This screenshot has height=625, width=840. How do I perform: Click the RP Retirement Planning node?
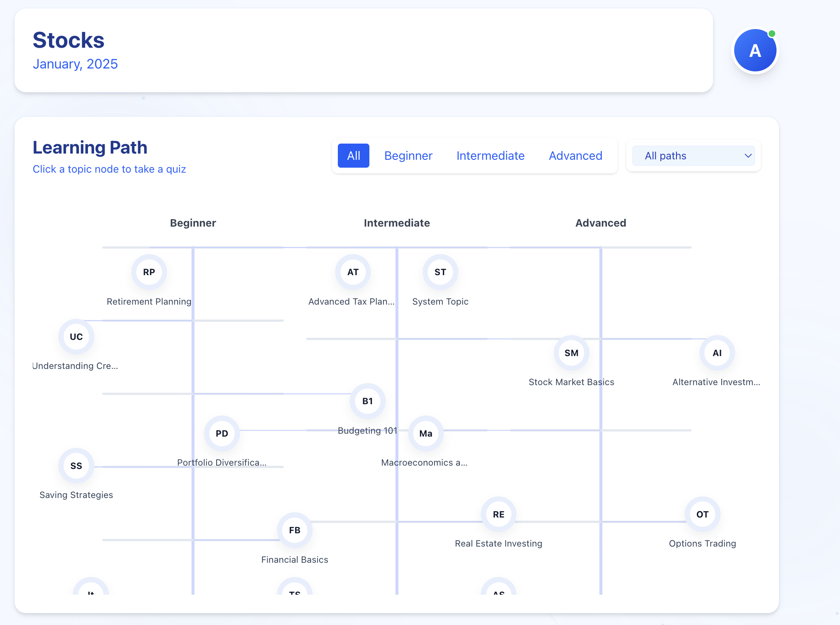coord(149,272)
